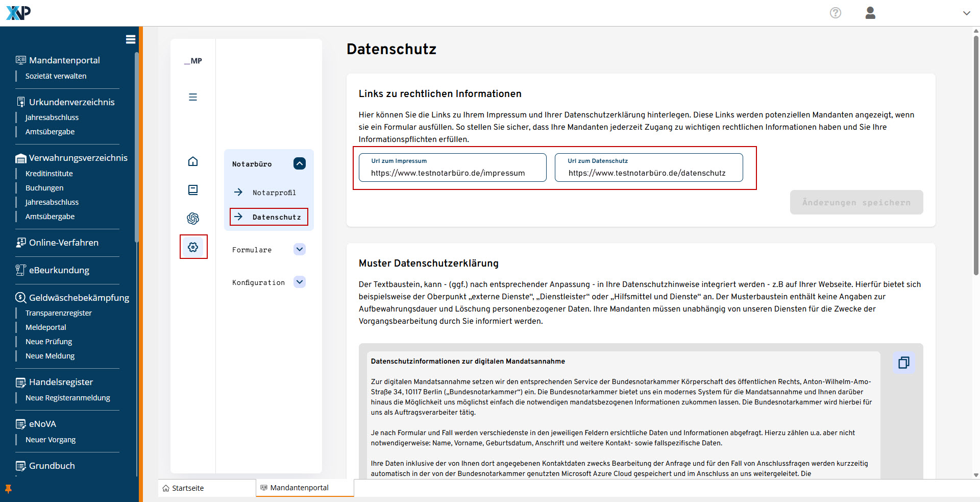Select the Mandantenportal tab at bottom
Viewport: 980px width, 502px height.
click(299, 488)
